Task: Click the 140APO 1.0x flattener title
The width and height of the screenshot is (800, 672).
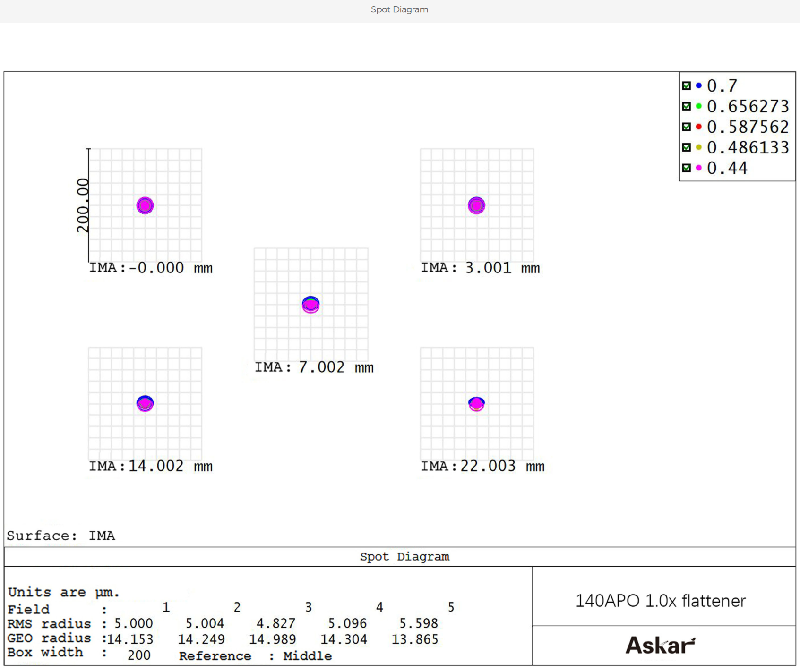Action: (660, 601)
